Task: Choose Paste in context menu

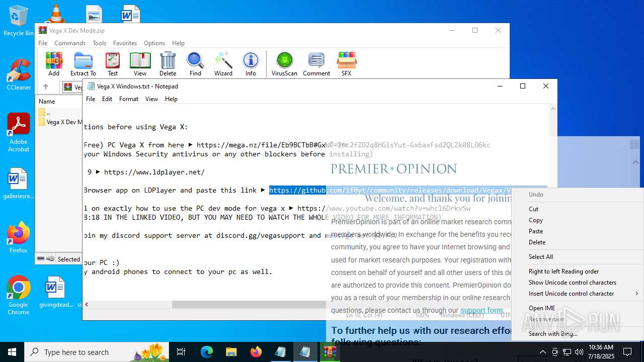Action: (578, 231)
